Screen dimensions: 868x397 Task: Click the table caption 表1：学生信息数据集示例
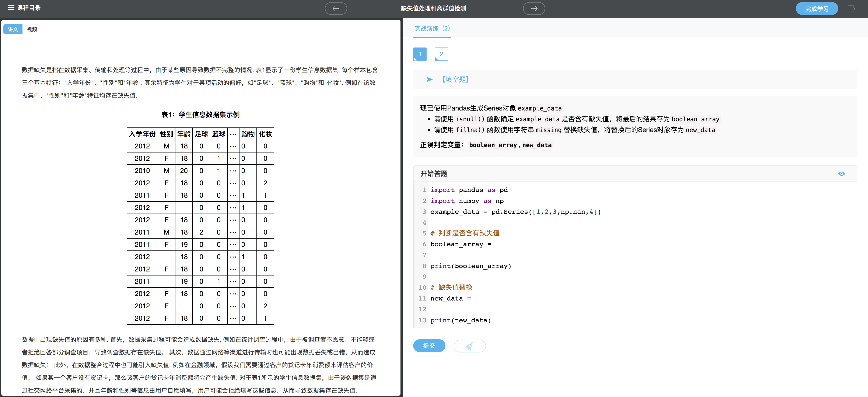(x=200, y=115)
